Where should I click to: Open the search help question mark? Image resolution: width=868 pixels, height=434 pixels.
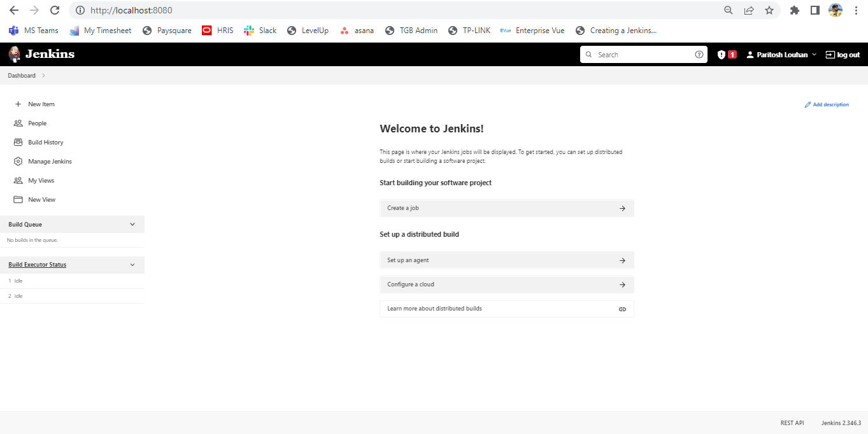point(699,54)
